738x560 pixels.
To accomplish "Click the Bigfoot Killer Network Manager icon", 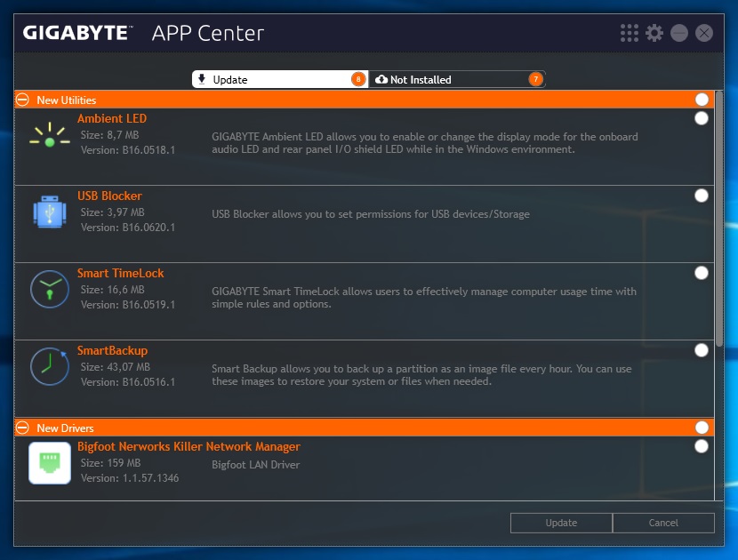I will coord(50,463).
